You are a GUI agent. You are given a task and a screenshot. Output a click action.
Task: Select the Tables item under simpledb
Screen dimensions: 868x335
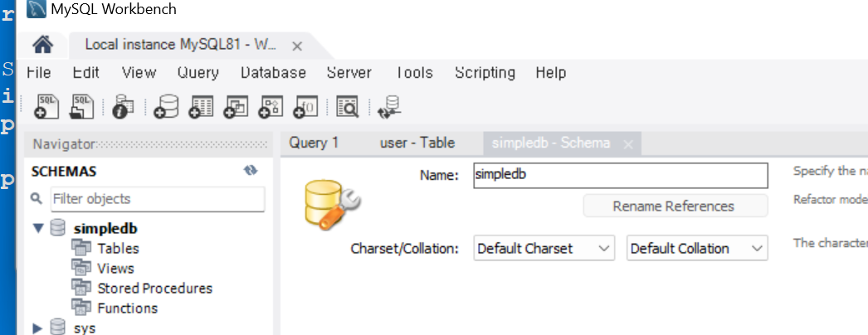[118, 248]
